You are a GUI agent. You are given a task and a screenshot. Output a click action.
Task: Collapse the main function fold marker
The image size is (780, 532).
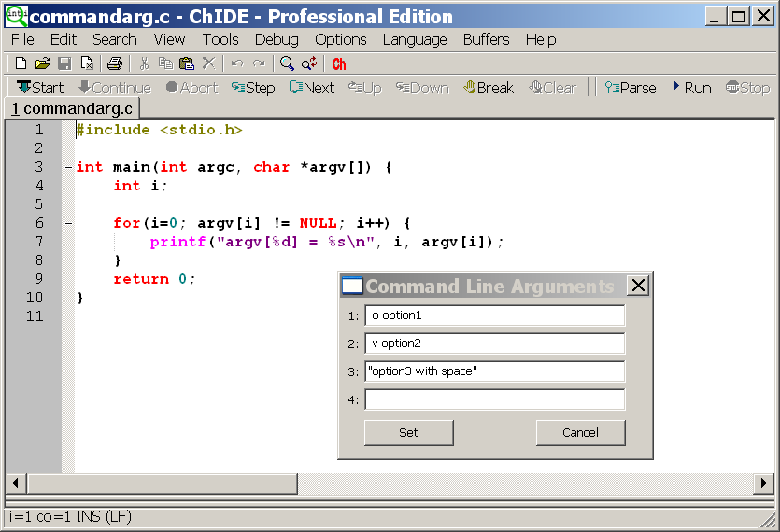[68, 168]
